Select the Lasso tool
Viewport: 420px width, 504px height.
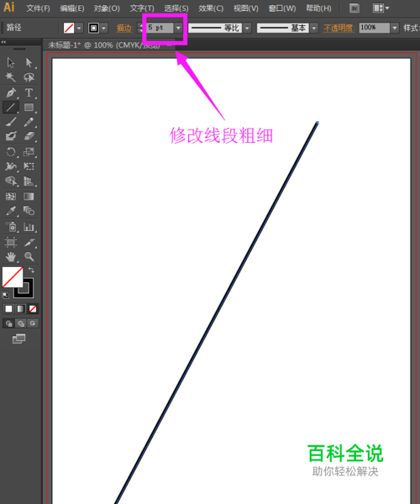point(29,77)
